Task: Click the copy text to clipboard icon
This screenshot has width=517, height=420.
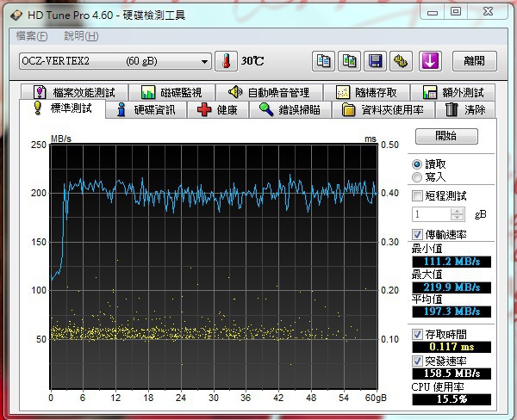Action: pyautogui.click(x=323, y=61)
